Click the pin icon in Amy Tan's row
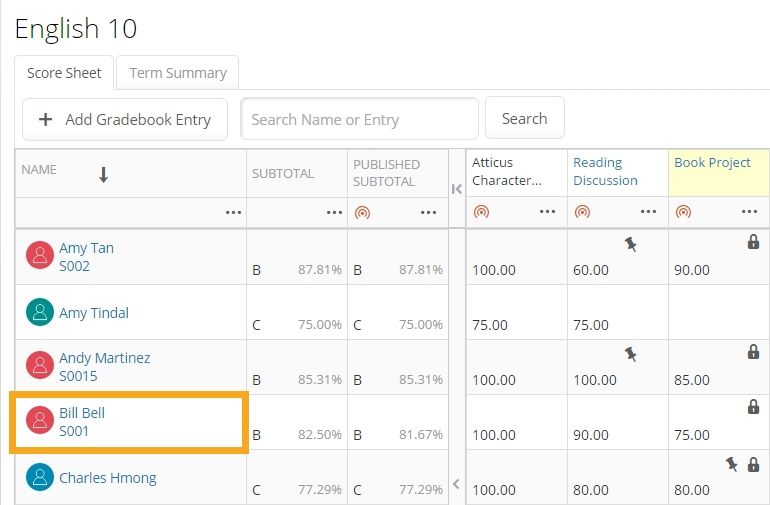770x505 pixels. coord(630,244)
